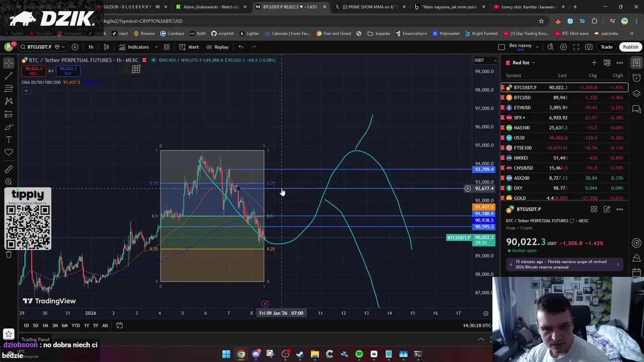Image resolution: width=644 pixels, height=362 pixels.
Task: Add symbol to the Red list watchlist
Action: click(x=594, y=63)
